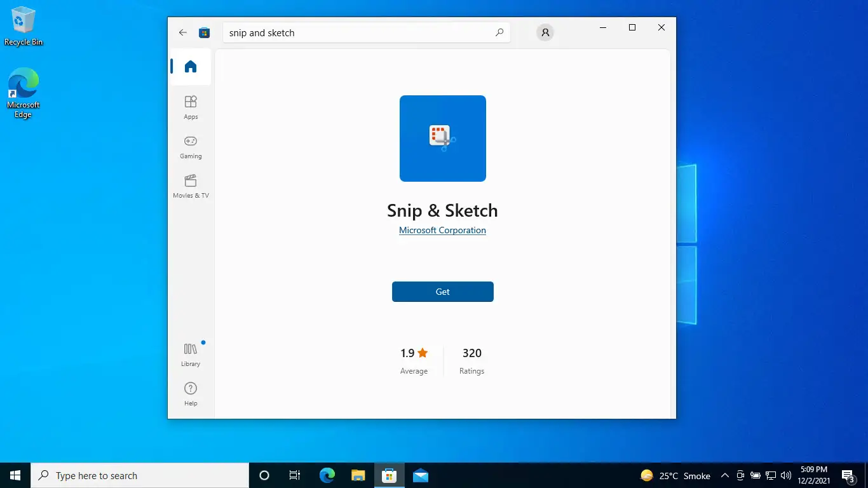
Task: Click the Microsoft Store taskbar icon
Action: (390, 475)
